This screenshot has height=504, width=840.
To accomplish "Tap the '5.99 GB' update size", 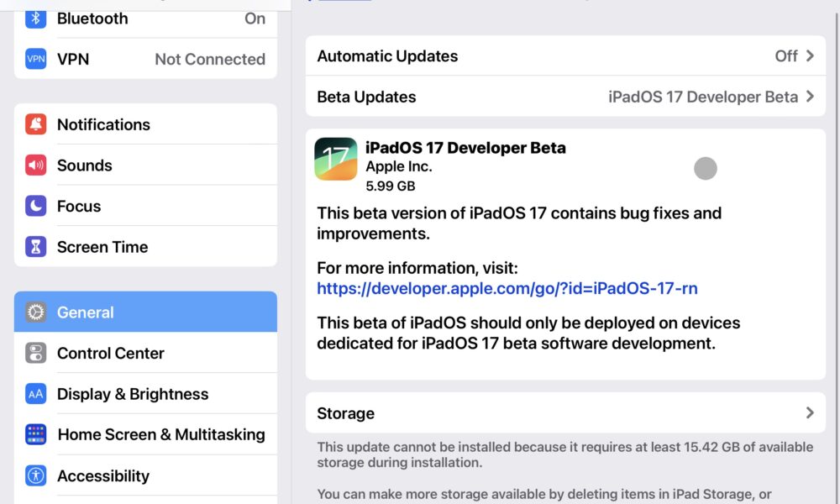I will [391, 186].
